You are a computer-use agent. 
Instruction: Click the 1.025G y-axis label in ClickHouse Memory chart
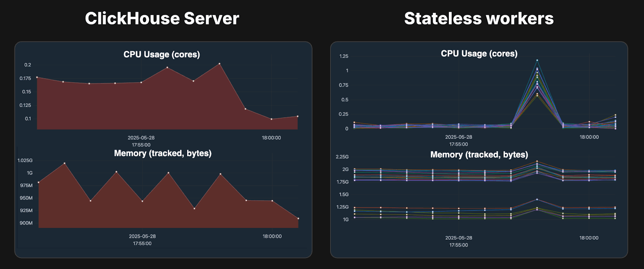(x=25, y=160)
